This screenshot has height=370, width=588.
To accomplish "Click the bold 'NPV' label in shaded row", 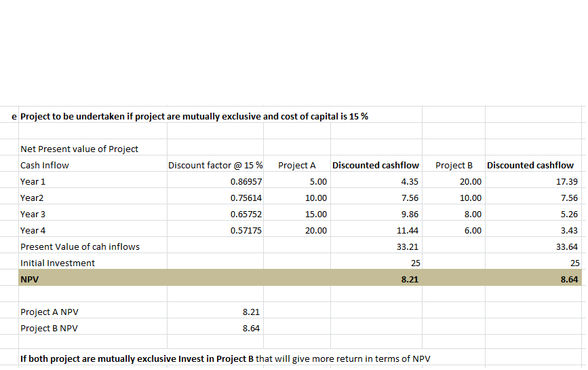I will point(30,278).
